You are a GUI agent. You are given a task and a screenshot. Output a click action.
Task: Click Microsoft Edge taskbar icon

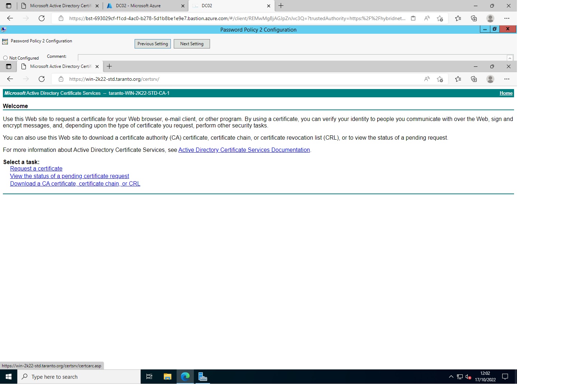pyautogui.click(x=185, y=377)
